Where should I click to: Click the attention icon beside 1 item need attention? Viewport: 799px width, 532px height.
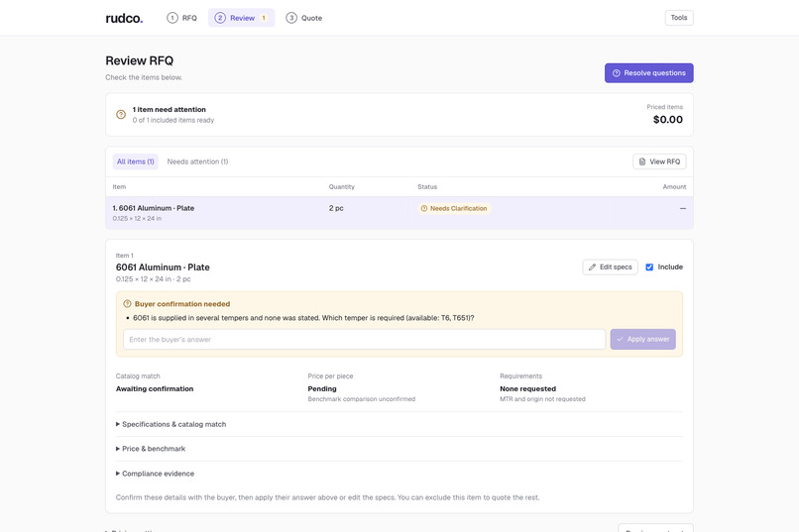click(121, 115)
